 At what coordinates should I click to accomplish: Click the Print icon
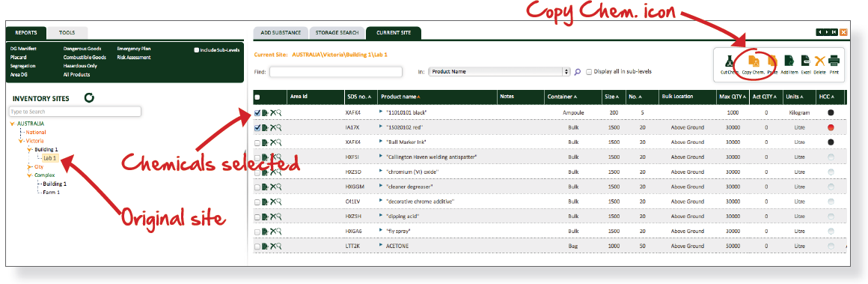click(x=834, y=61)
